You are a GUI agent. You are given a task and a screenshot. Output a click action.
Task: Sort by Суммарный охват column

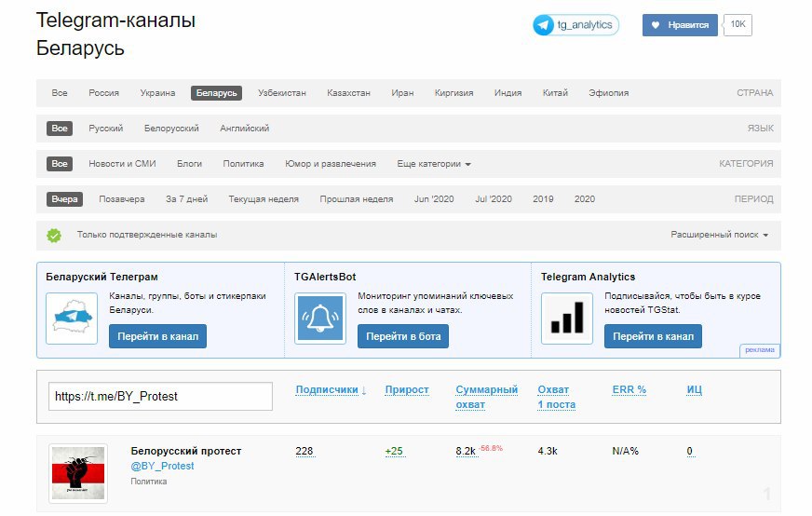pyautogui.click(x=486, y=397)
